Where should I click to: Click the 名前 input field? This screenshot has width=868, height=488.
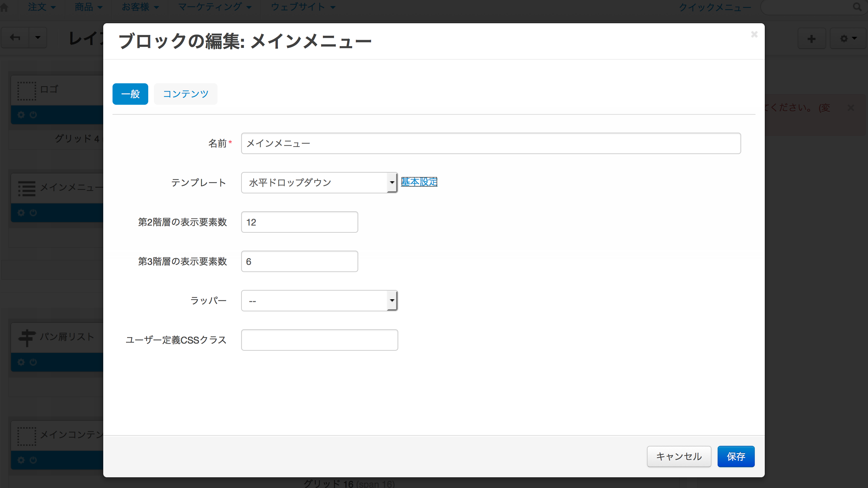[491, 143]
